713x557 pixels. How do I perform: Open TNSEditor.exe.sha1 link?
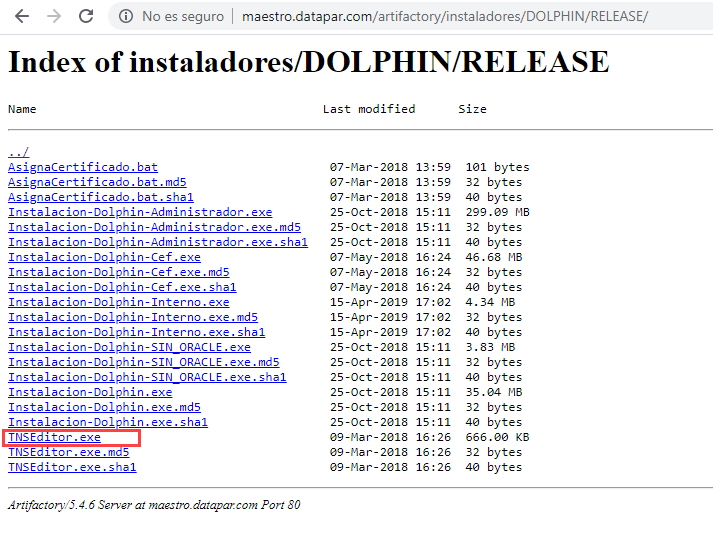click(72, 467)
